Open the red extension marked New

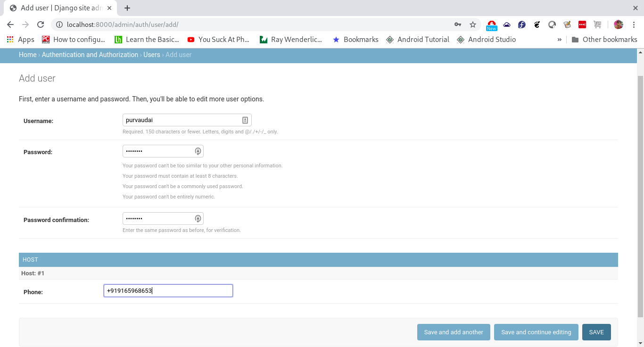click(492, 25)
